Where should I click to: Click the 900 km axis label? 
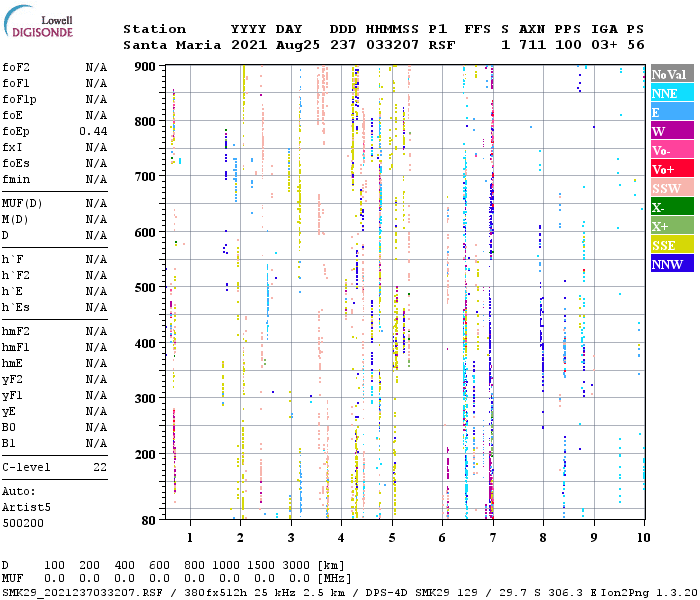coord(145,67)
